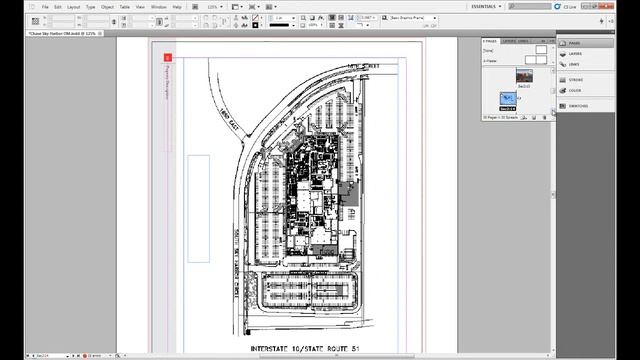
Task: Click the create new page icon in the Pages panel
Action: click(534, 118)
